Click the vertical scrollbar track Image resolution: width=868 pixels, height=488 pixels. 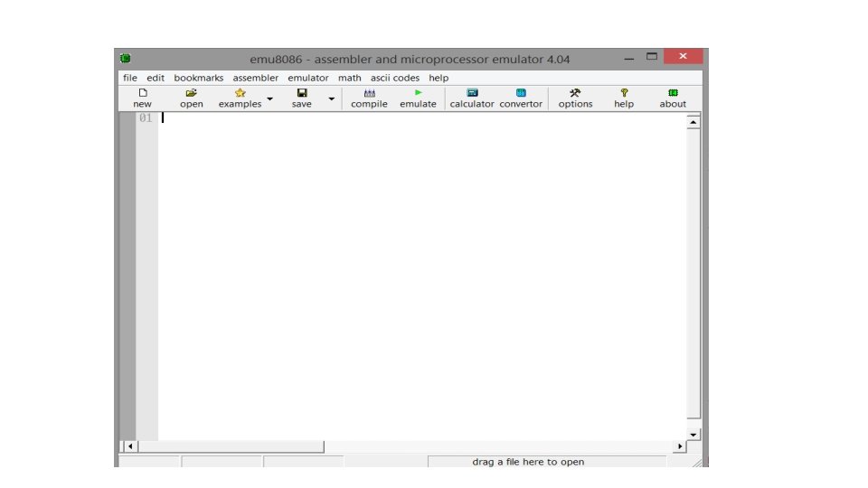tap(693, 273)
